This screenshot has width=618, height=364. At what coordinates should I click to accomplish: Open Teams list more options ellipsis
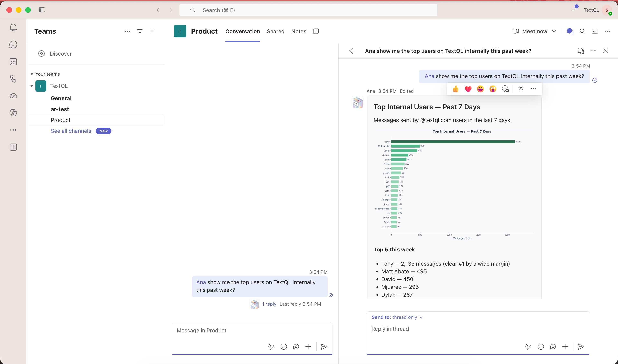pos(127,31)
